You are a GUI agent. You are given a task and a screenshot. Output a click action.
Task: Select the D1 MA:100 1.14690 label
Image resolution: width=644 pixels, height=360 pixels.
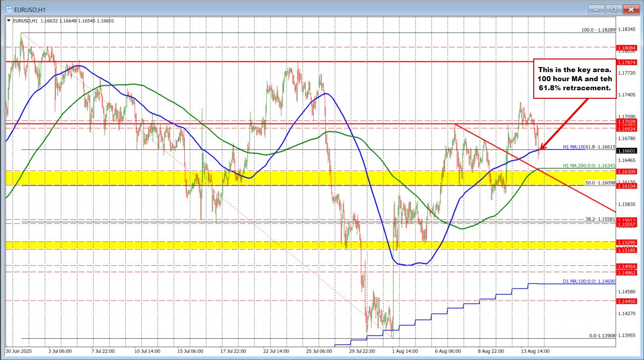click(x=589, y=281)
